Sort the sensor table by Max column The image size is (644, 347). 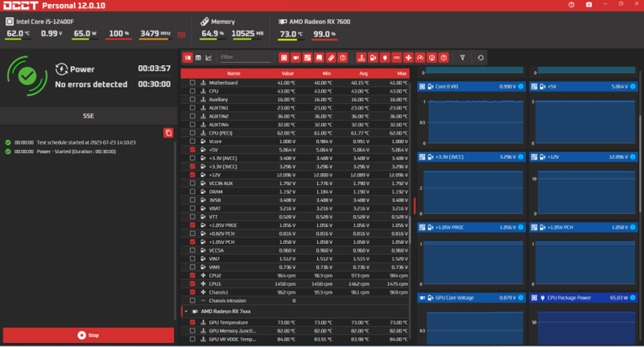pos(402,73)
